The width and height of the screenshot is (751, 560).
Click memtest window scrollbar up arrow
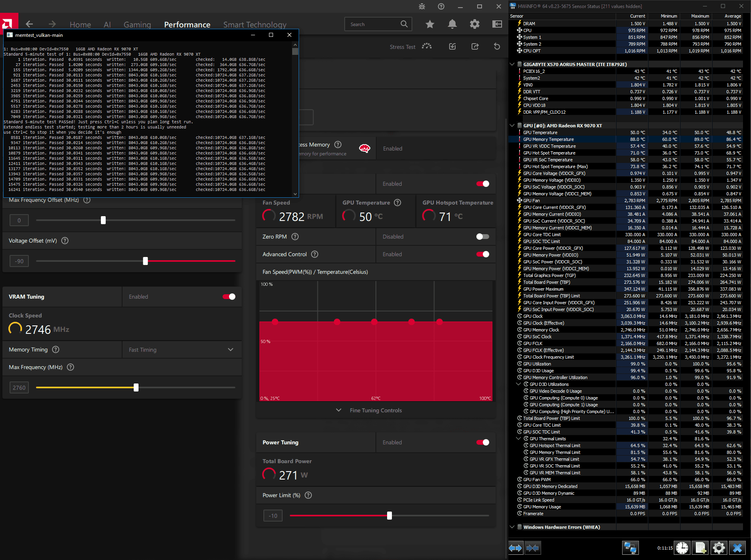pyautogui.click(x=295, y=44)
